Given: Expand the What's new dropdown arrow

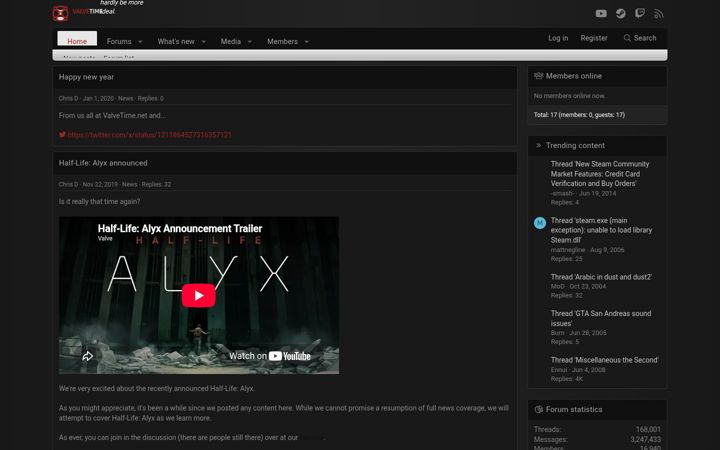Looking at the screenshot, I should coord(203,42).
